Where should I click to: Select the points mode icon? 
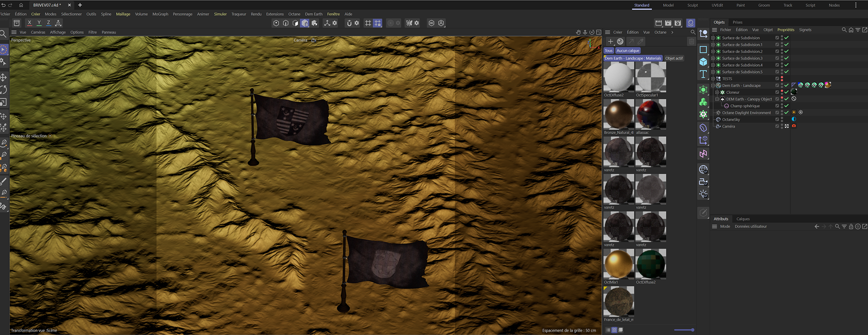point(276,23)
